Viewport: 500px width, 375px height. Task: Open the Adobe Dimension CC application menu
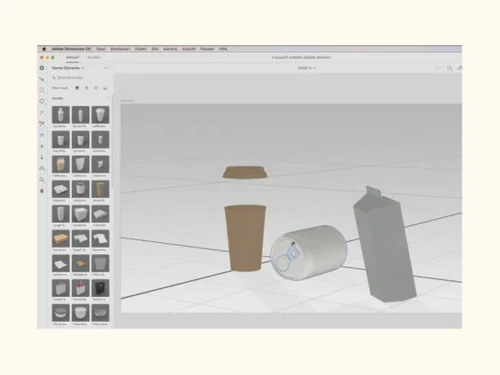(71, 49)
